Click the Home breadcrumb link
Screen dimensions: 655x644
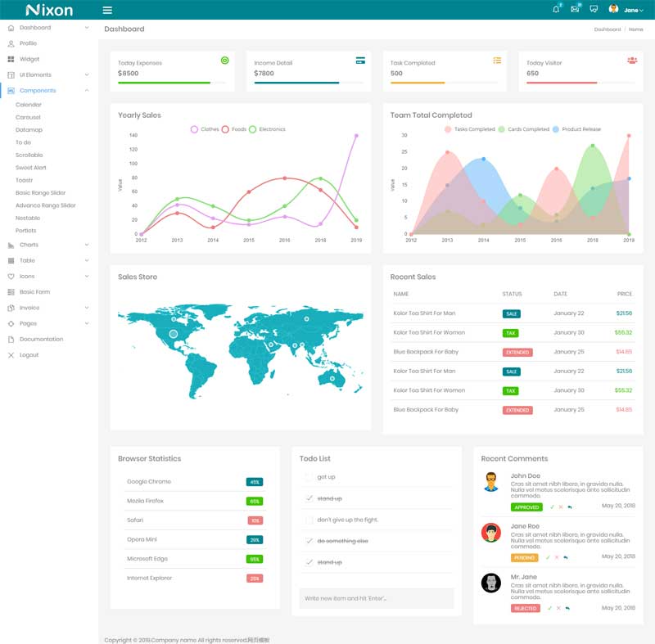(635, 29)
